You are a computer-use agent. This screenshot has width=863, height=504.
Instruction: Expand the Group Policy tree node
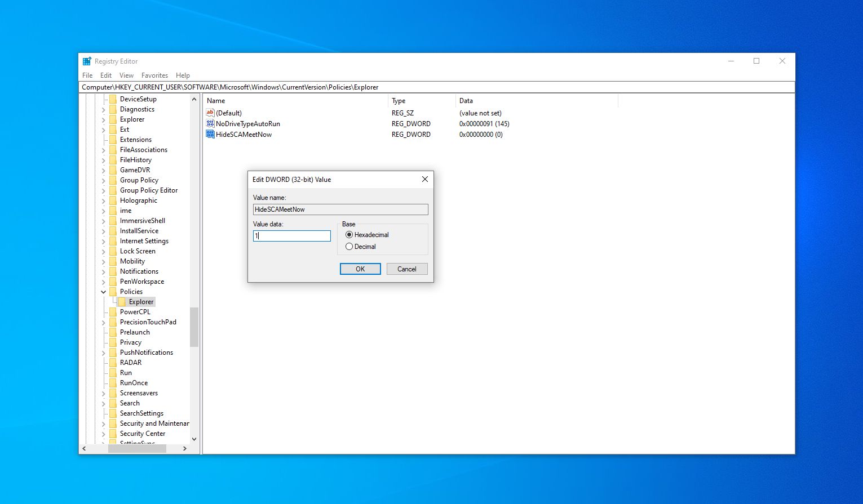pyautogui.click(x=104, y=180)
